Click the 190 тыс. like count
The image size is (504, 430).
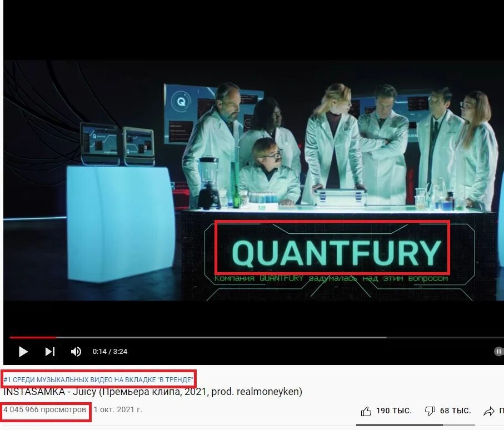394,411
